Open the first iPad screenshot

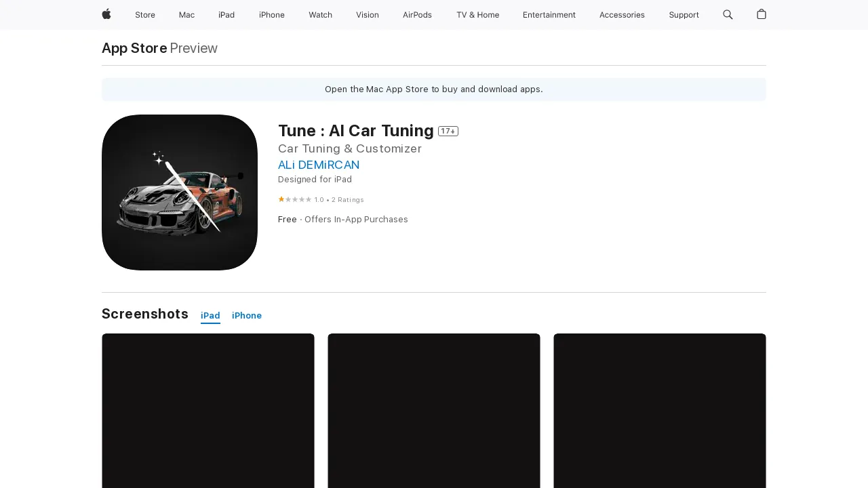tap(208, 410)
